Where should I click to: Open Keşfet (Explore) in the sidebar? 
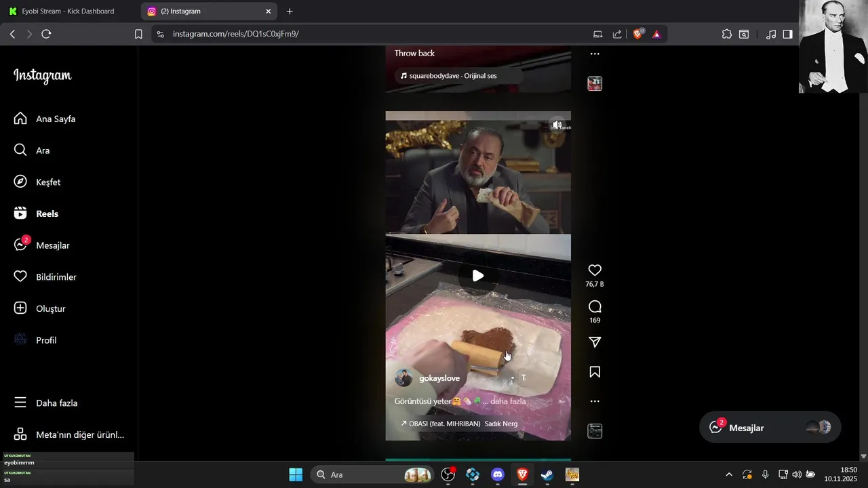(x=38, y=182)
